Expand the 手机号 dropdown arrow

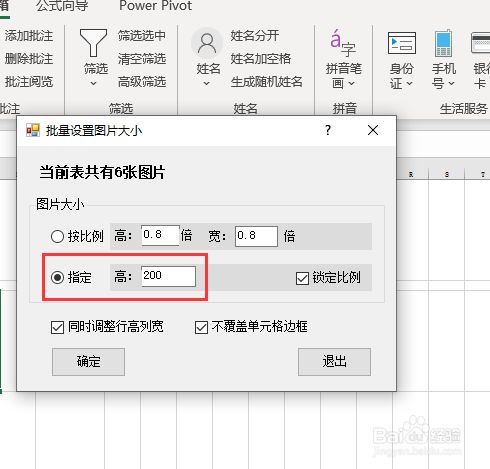[451, 83]
